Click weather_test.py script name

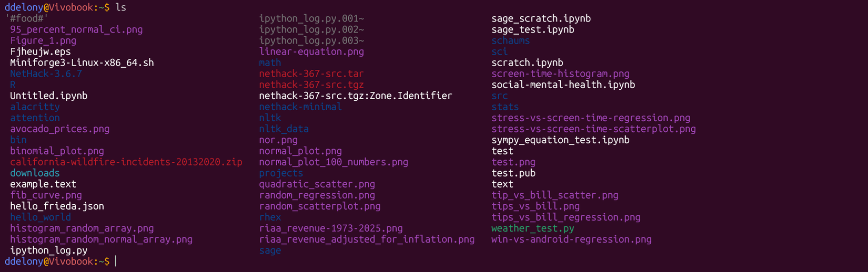pos(533,228)
